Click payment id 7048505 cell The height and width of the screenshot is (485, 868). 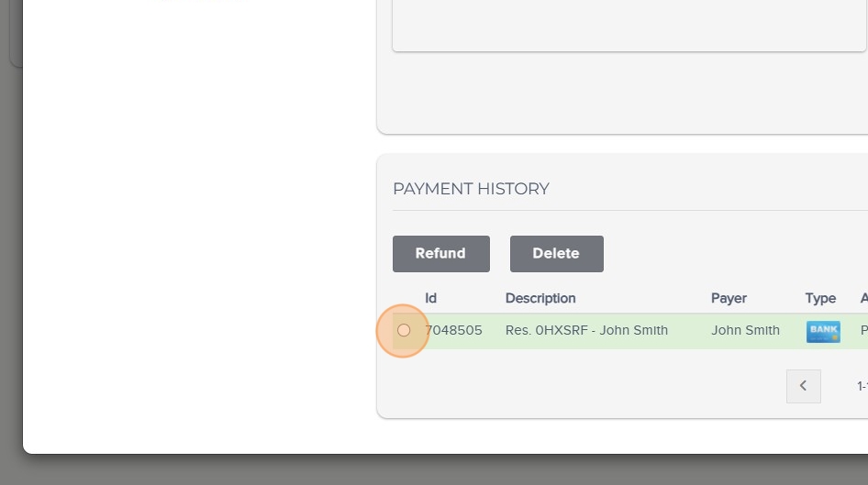(453, 330)
